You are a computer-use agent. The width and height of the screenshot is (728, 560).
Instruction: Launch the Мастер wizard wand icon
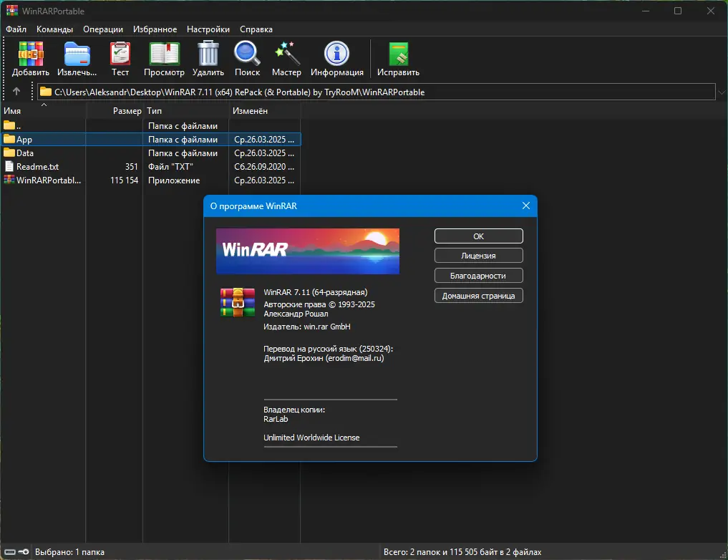286,54
